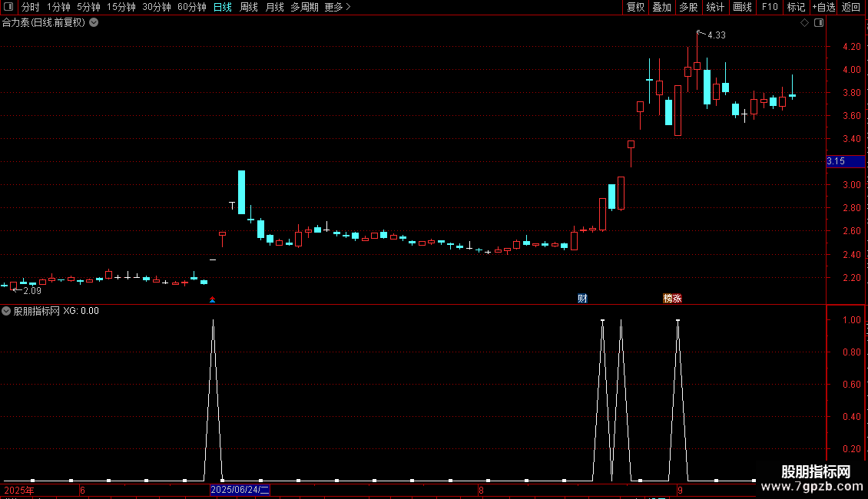The height and width of the screenshot is (499, 868).
Task: Open F10 company info
Action: pyautogui.click(x=770, y=7)
